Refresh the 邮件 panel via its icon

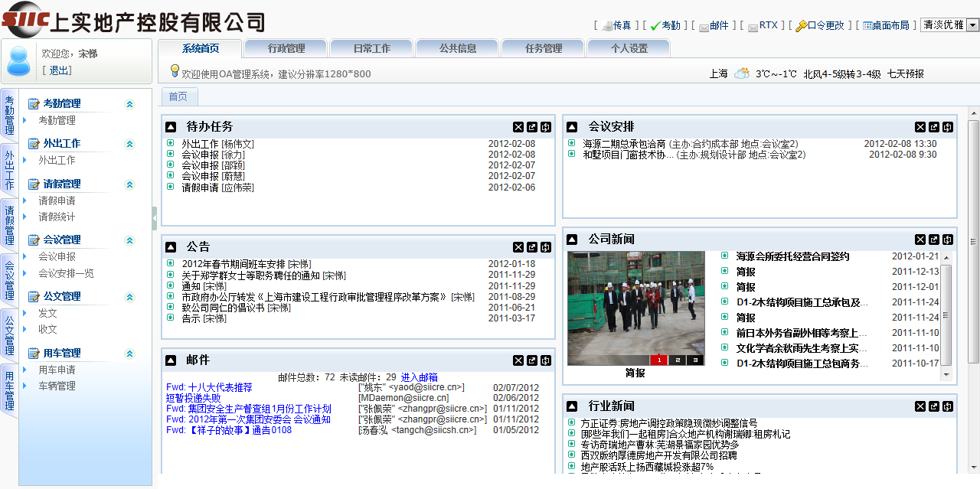click(546, 360)
